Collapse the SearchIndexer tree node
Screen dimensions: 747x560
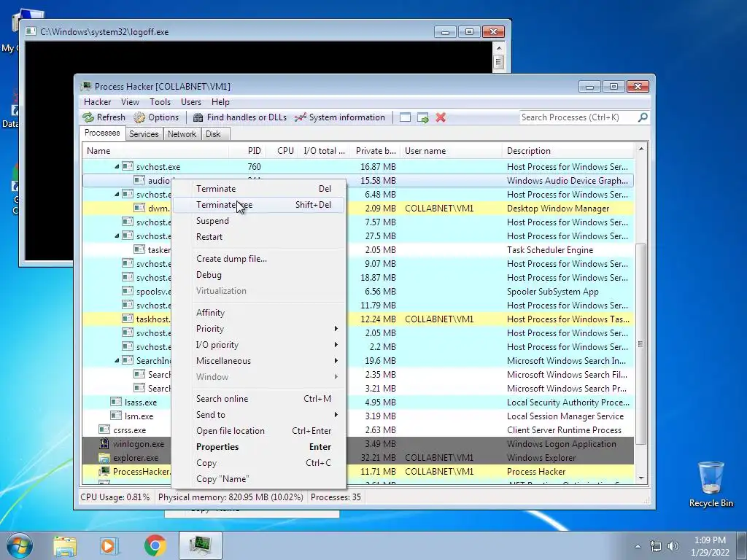(x=117, y=360)
